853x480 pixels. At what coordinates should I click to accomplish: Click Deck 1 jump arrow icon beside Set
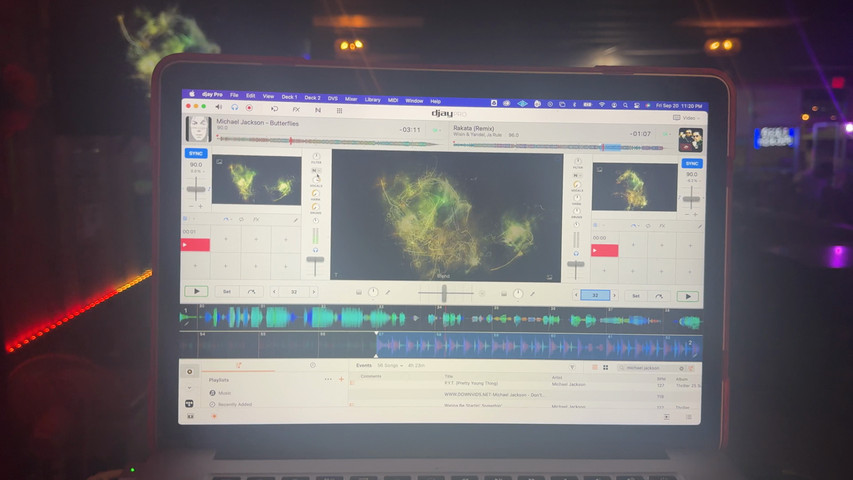[x=251, y=292]
